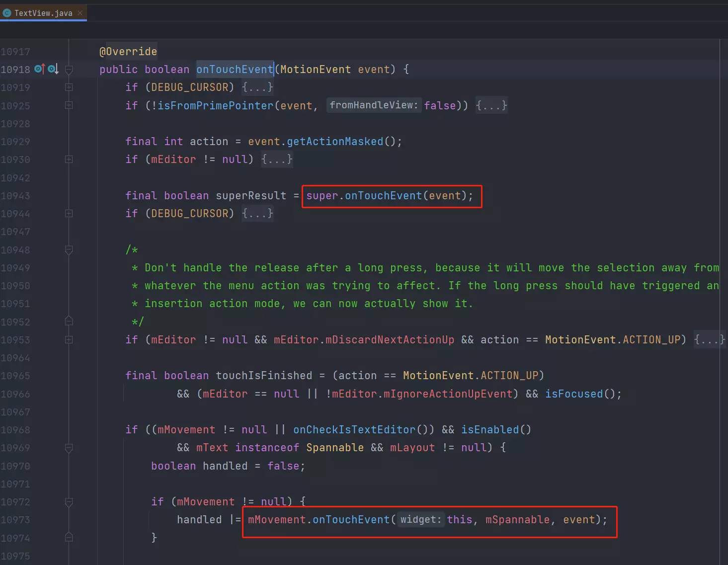Expand the folded block at line 10919
The height and width of the screenshot is (565, 728).
point(69,87)
